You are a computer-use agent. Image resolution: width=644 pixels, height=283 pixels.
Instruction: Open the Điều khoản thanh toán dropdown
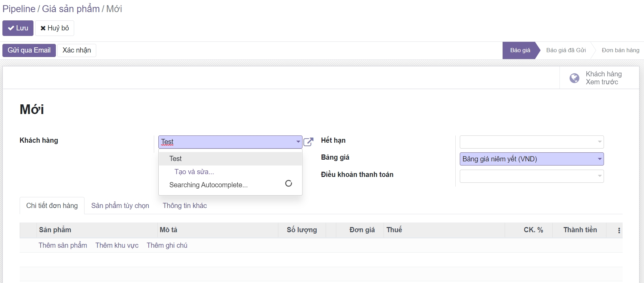[600, 176]
